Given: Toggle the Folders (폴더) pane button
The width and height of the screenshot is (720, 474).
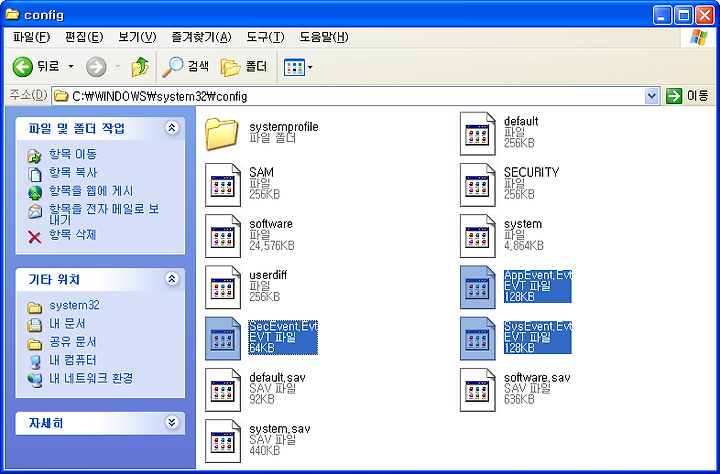Looking at the screenshot, I should (244, 67).
